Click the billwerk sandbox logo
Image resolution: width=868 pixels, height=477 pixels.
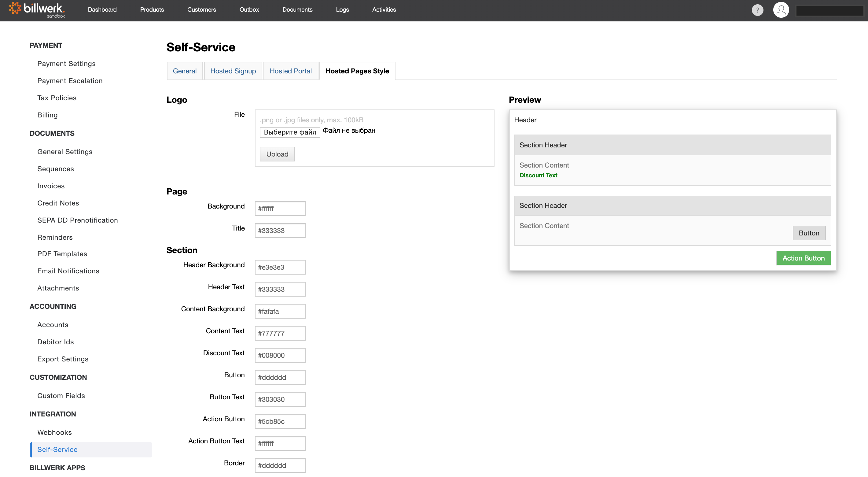tap(37, 10)
